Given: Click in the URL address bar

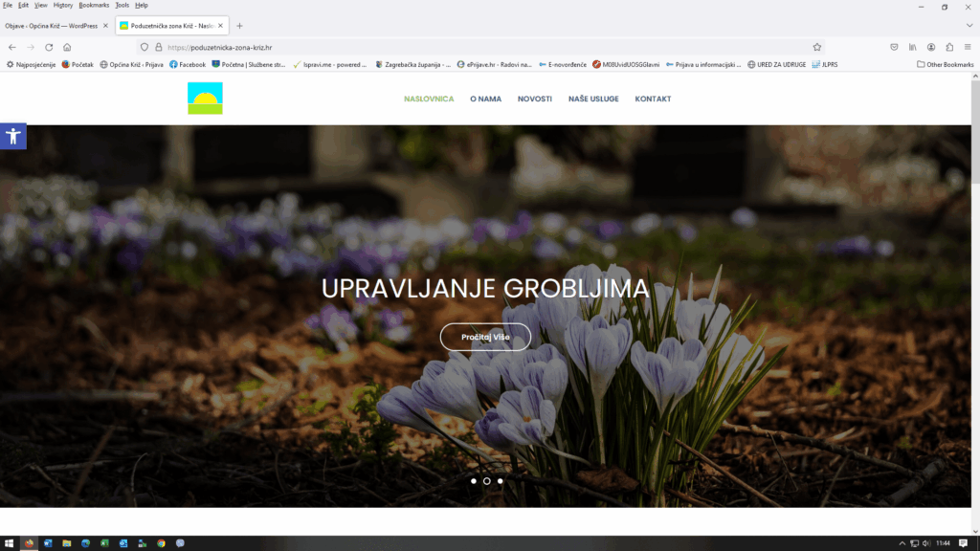Looking at the screenshot, I should 479,47.
